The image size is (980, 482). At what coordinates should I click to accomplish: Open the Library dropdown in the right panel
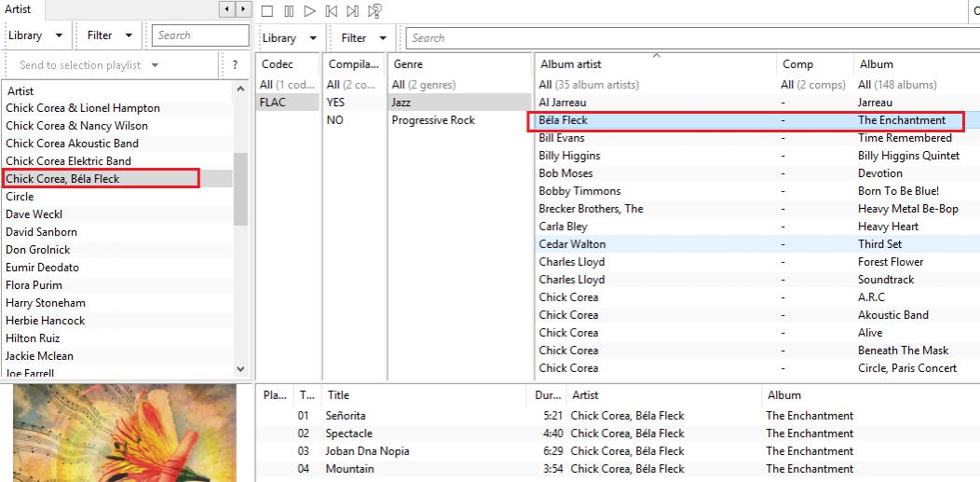tap(289, 38)
